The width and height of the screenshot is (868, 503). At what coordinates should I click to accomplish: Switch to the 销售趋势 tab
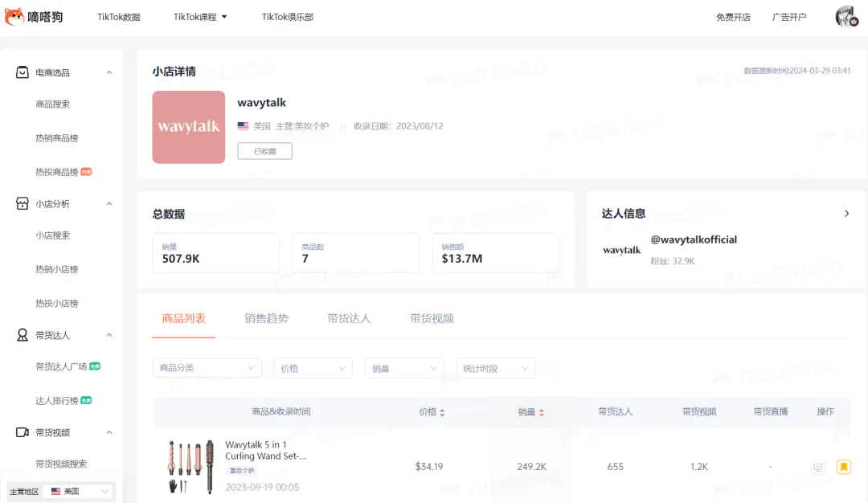266,318
